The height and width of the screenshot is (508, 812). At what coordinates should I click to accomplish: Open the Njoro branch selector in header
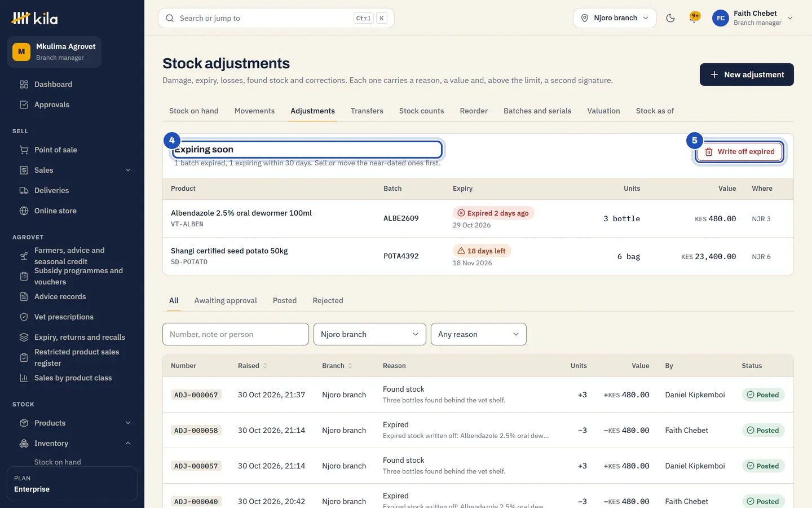coord(615,18)
